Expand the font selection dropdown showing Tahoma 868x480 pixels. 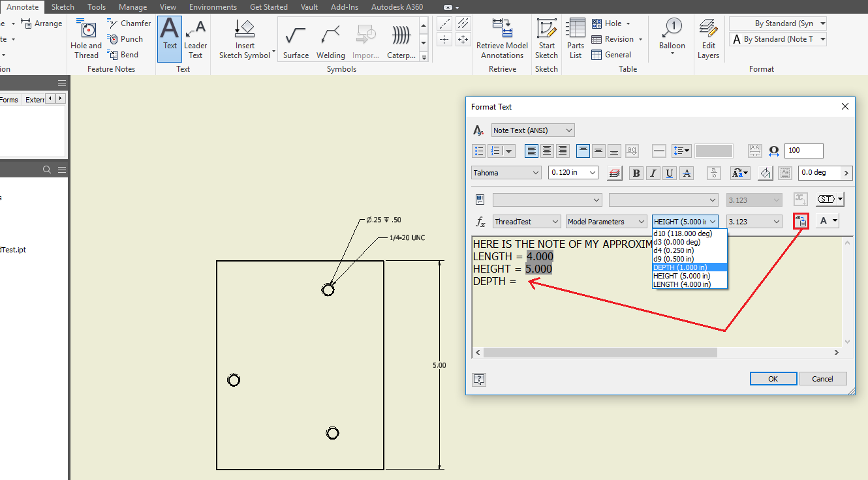(x=506, y=173)
